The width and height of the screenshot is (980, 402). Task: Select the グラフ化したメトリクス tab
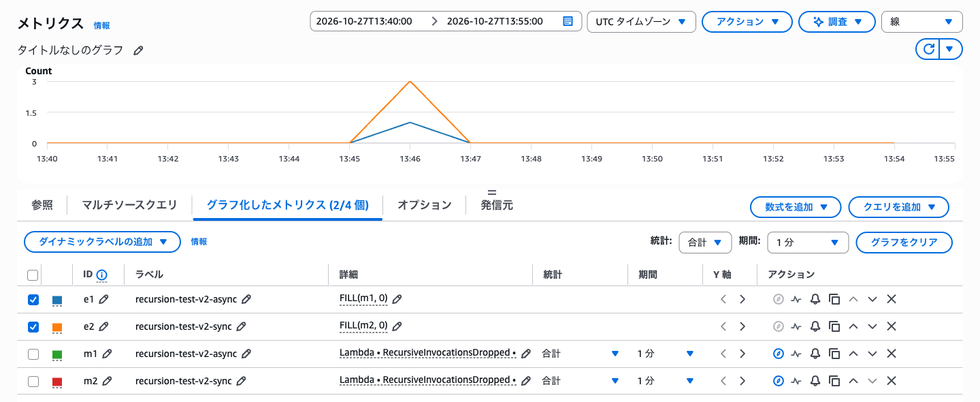[287, 204]
